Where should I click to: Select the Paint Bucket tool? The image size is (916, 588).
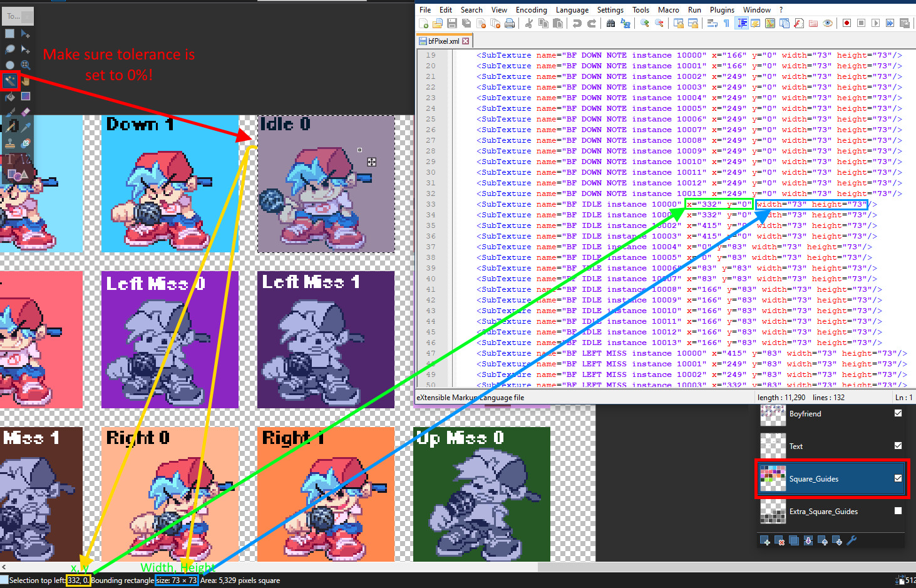tap(9, 96)
